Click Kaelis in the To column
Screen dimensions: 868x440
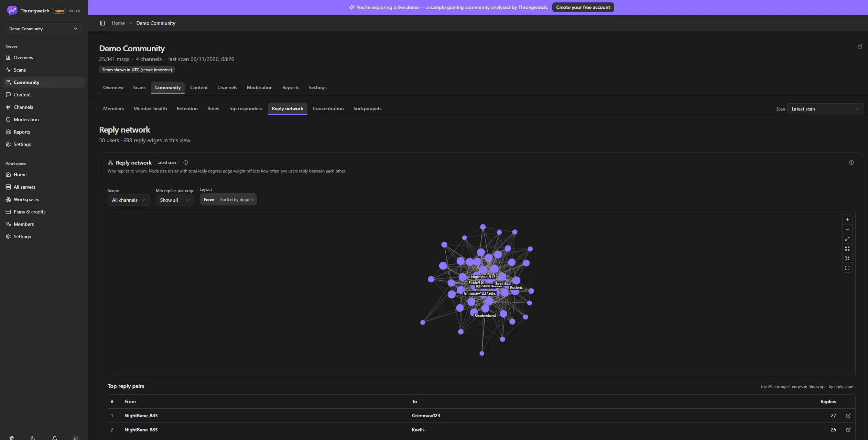[x=418, y=430]
